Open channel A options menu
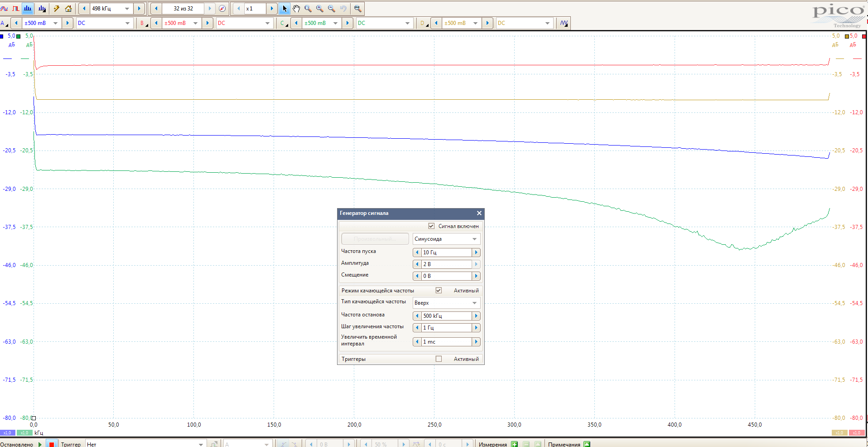 [x=4, y=23]
